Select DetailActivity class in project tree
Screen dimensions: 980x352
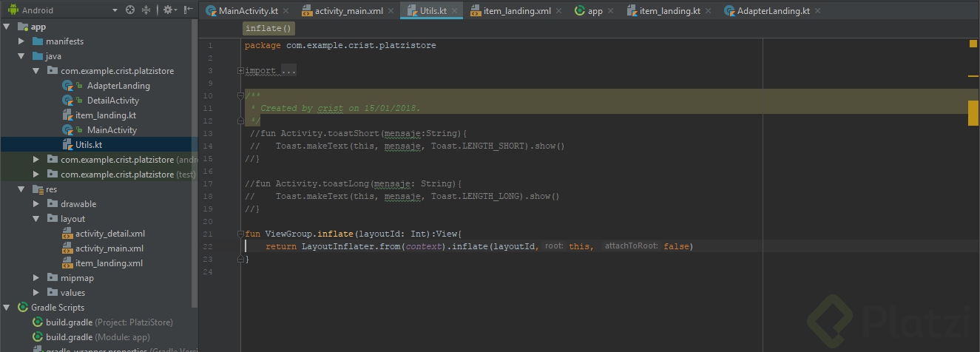112,101
